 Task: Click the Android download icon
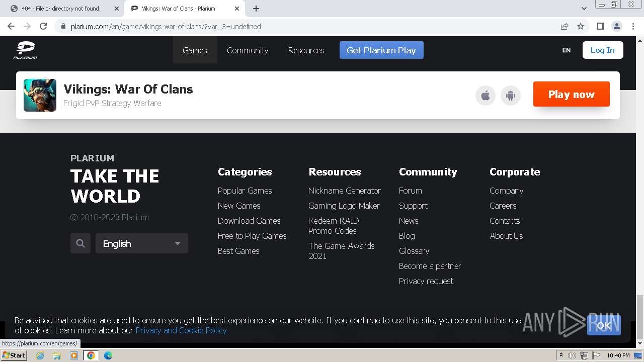point(511,96)
